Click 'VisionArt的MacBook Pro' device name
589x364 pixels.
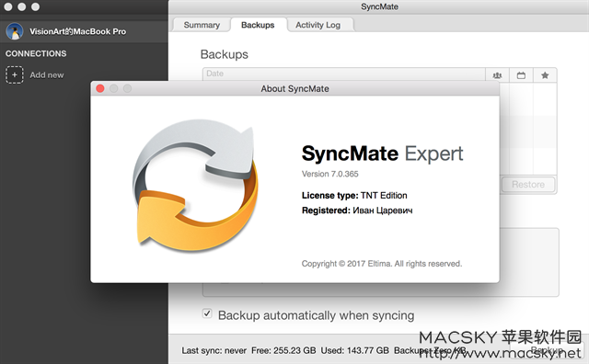[x=77, y=31]
